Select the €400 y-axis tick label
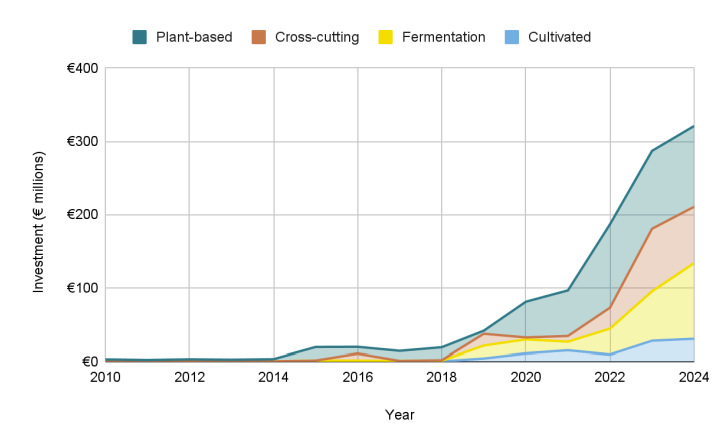The height and width of the screenshot is (433, 728). pos(81,69)
